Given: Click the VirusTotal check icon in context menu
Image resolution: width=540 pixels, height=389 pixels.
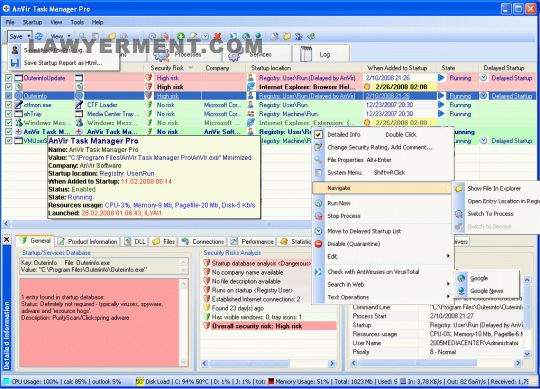Looking at the screenshot, I should tap(318, 272).
